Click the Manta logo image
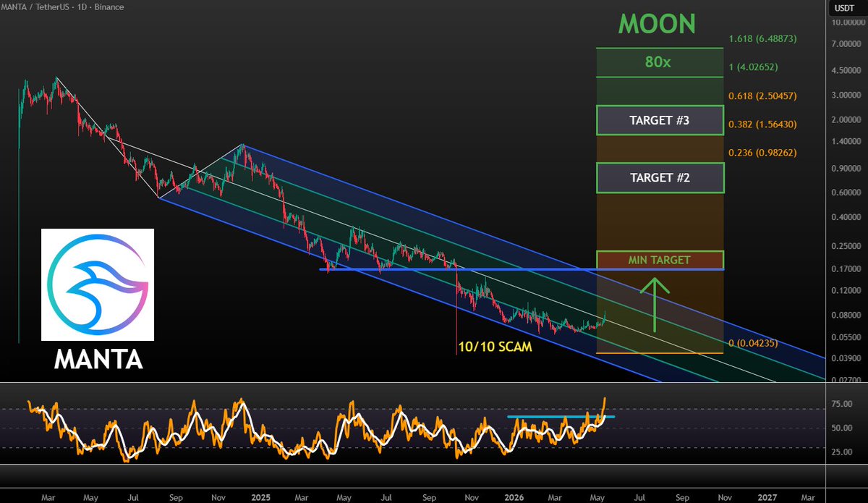 point(98,284)
